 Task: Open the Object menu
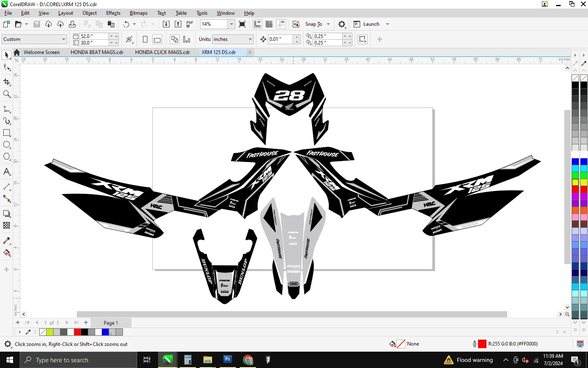click(x=89, y=13)
